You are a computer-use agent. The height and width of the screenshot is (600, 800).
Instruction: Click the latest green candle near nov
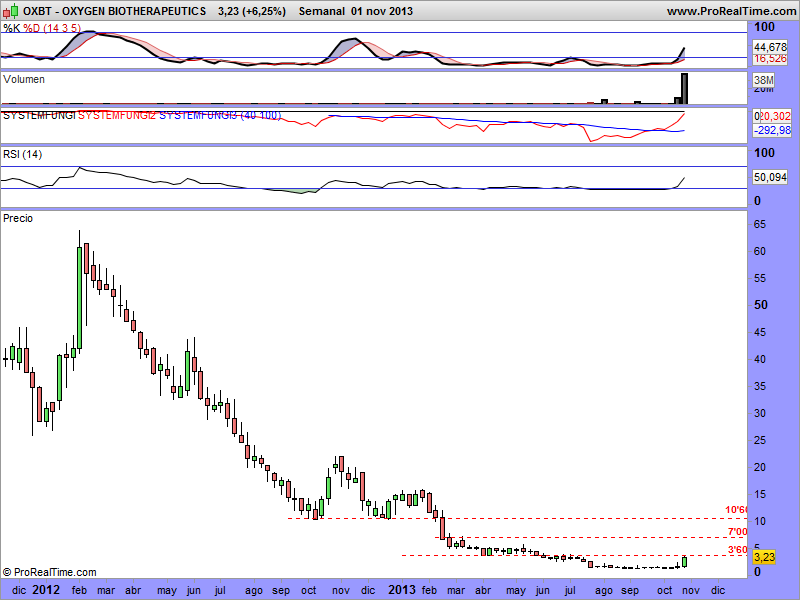pyautogui.click(x=685, y=562)
